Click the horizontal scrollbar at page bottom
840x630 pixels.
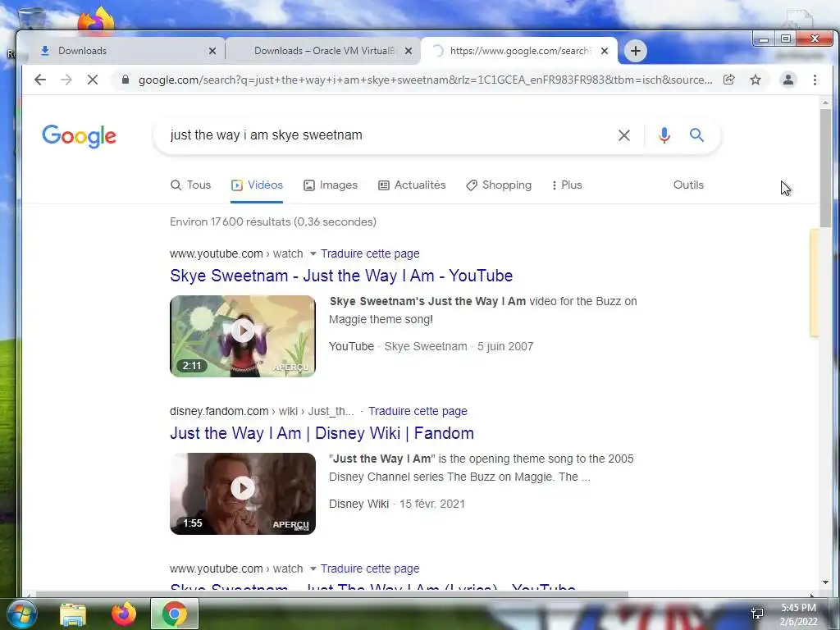tap(331, 594)
